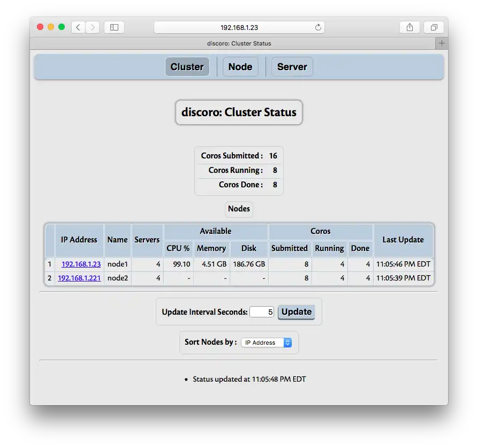Click the Done column header
Image resolution: width=478 pixels, height=448 pixels.
[360, 248]
